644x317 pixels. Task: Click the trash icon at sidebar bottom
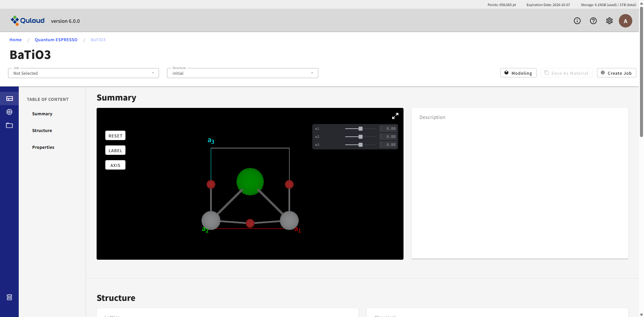click(9, 297)
